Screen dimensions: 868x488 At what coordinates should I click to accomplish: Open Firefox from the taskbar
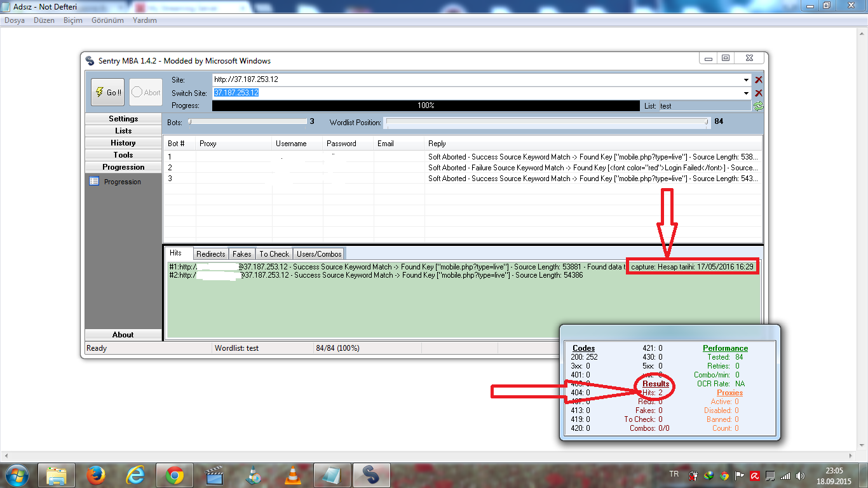tap(96, 475)
